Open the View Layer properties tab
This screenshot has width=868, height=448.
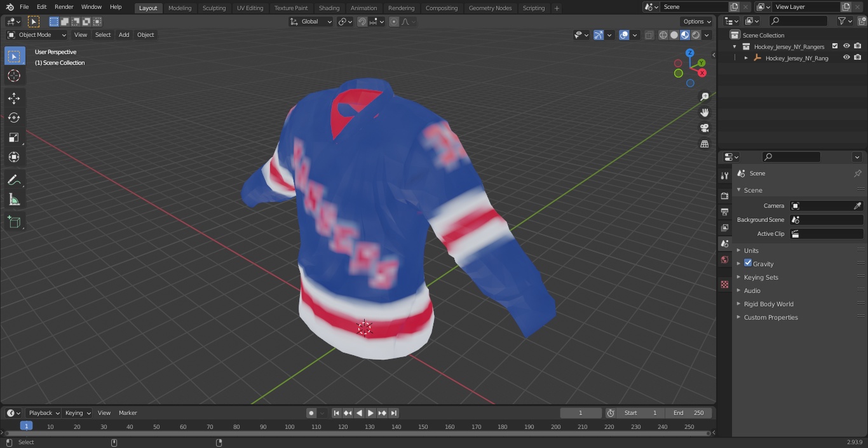pyautogui.click(x=724, y=227)
